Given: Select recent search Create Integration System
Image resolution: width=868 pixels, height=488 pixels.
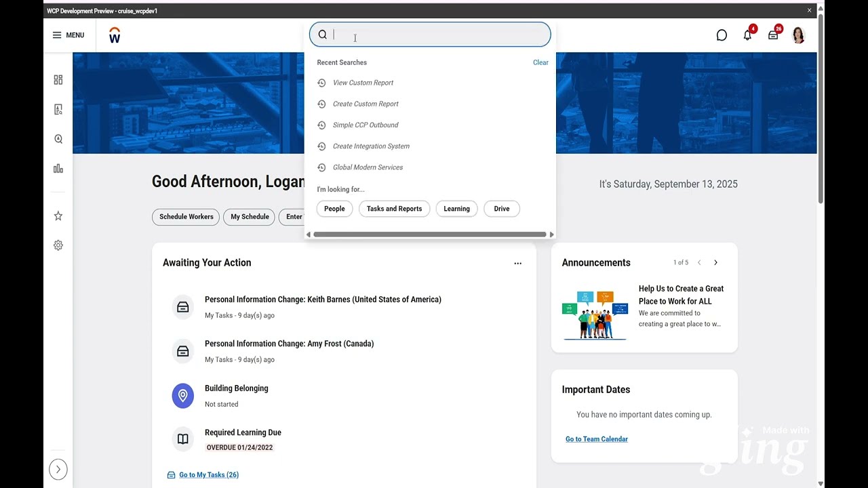Looking at the screenshot, I should (371, 146).
